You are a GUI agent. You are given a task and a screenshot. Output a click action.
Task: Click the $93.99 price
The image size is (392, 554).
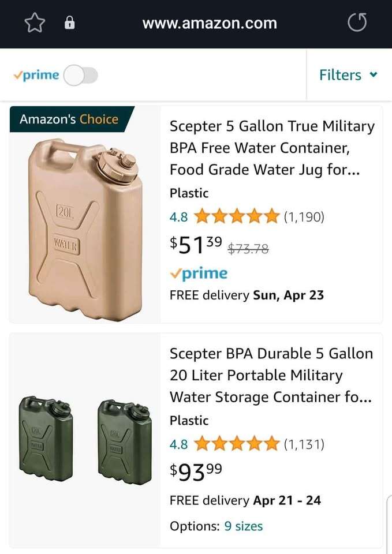pos(196,472)
